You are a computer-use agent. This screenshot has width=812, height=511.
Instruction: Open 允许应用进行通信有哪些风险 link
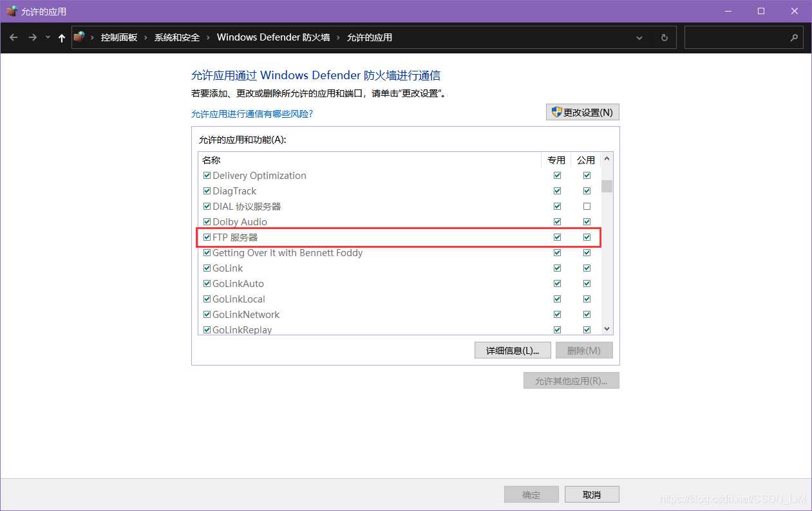click(x=252, y=114)
